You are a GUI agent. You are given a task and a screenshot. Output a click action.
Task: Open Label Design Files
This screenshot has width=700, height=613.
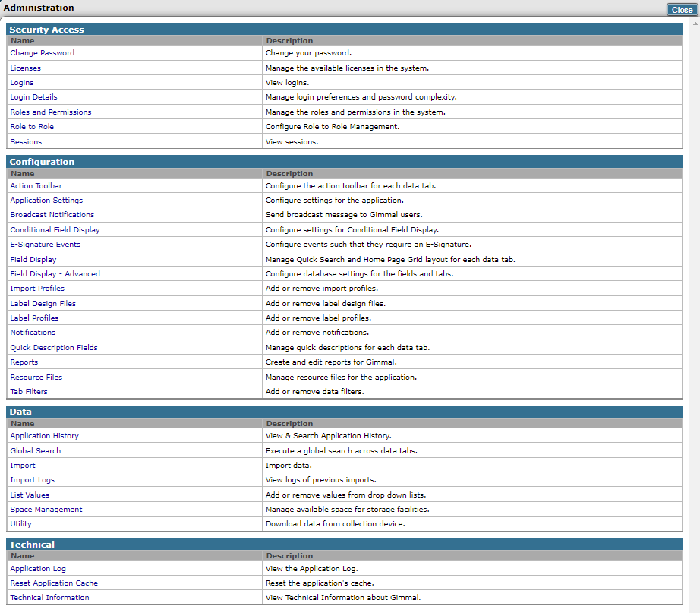[43, 304]
